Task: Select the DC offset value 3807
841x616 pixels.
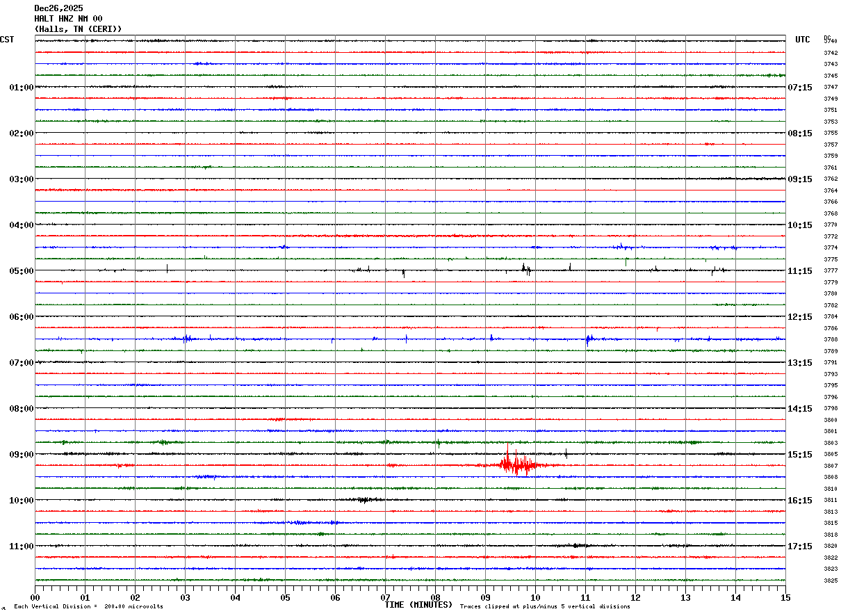Action: pyautogui.click(x=831, y=466)
